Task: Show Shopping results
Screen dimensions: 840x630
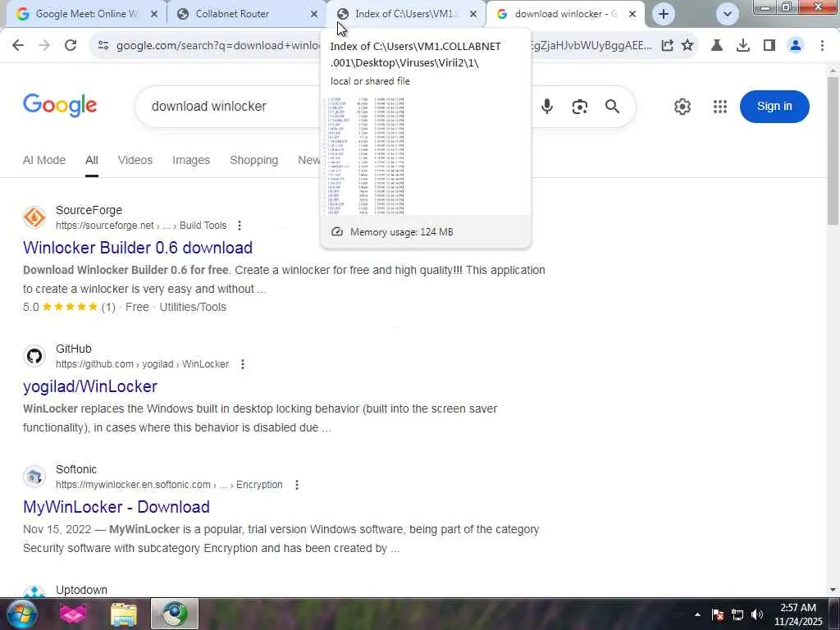Action: [253, 160]
